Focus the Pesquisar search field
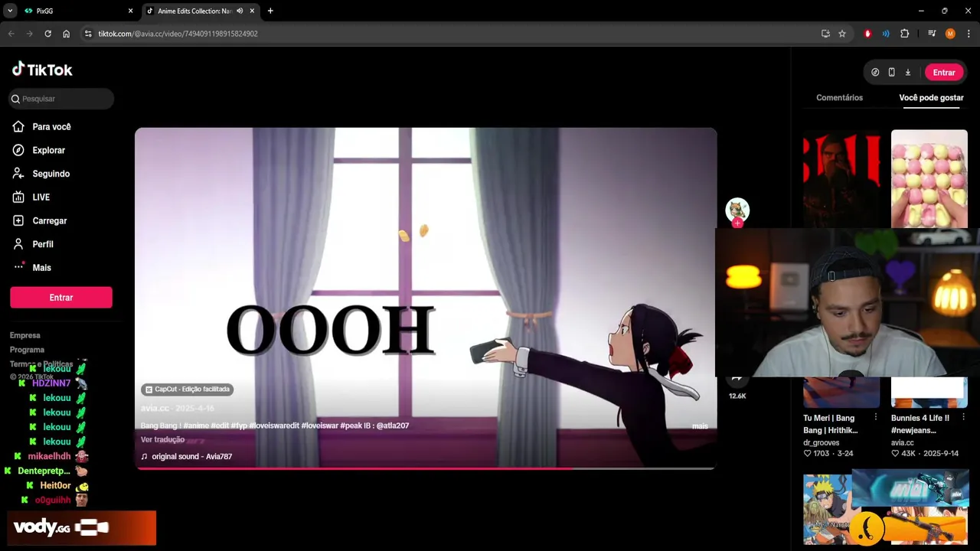 click(61, 99)
